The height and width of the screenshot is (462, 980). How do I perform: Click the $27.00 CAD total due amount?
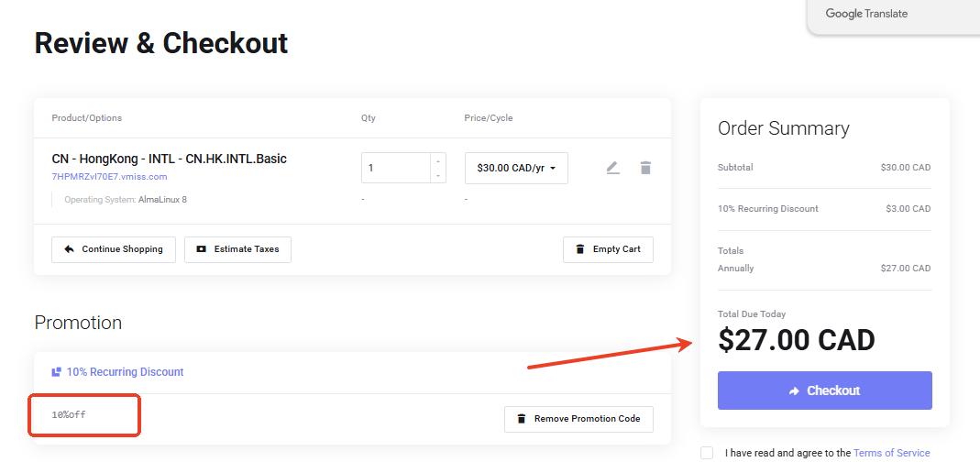click(796, 340)
